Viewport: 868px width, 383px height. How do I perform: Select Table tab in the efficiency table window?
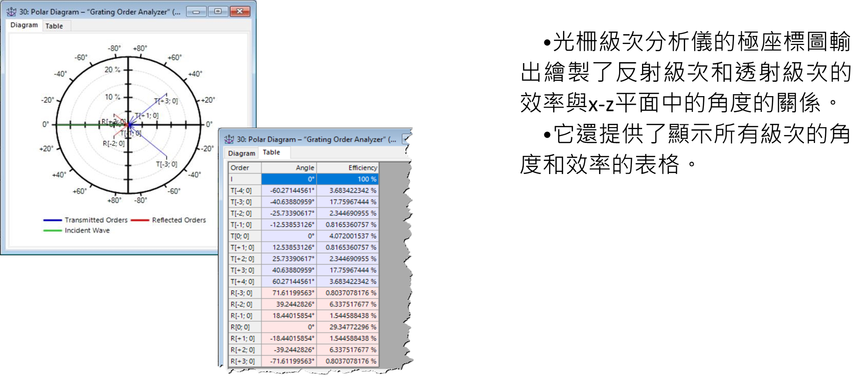(x=271, y=152)
